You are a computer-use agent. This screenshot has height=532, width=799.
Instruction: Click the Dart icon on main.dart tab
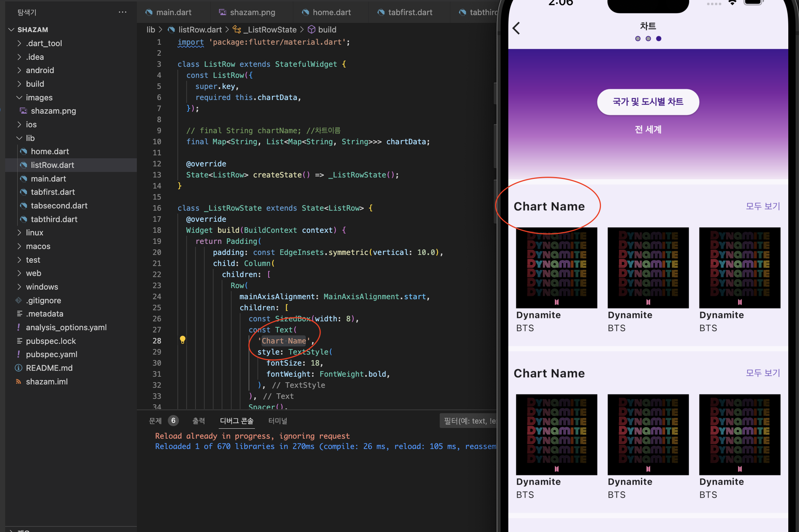pos(149,12)
